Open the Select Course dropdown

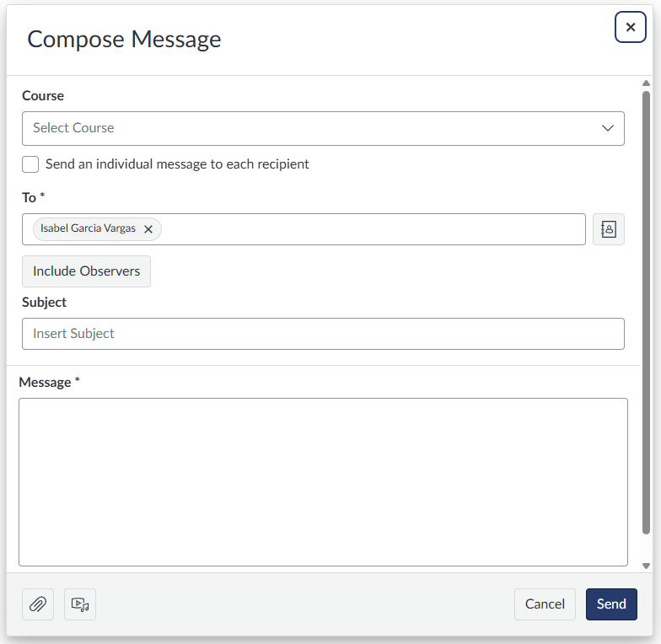(x=323, y=128)
